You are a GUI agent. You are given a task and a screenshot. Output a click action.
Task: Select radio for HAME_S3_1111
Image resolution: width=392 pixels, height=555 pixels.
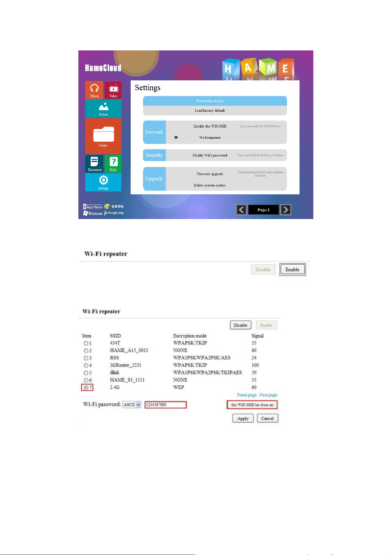coord(86,380)
